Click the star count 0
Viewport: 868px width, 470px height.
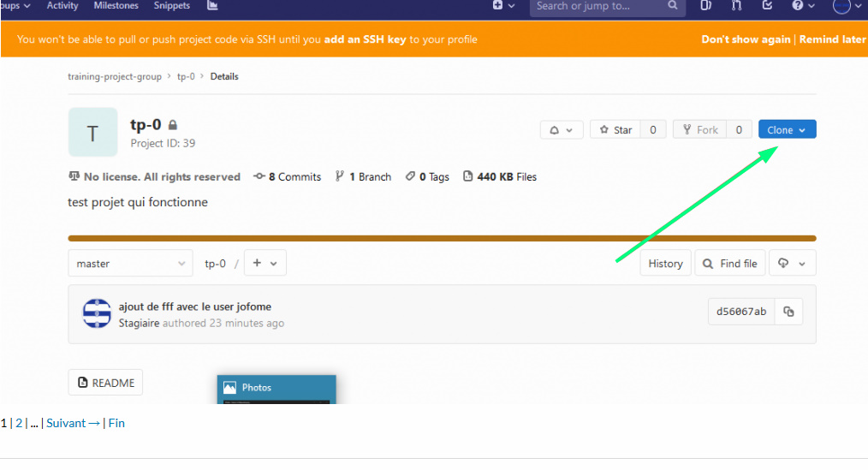(x=653, y=130)
